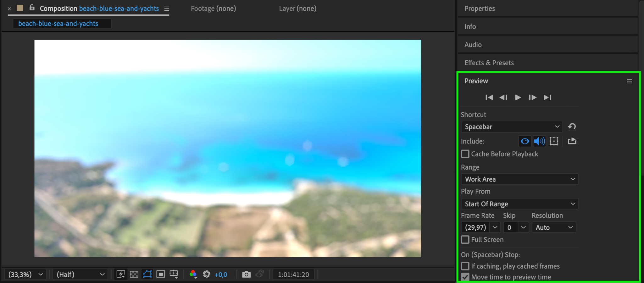The width and height of the screenshot is (644, 283).
Task: Enable the Full Screen checkbox
Action: [x=465, y=240]
